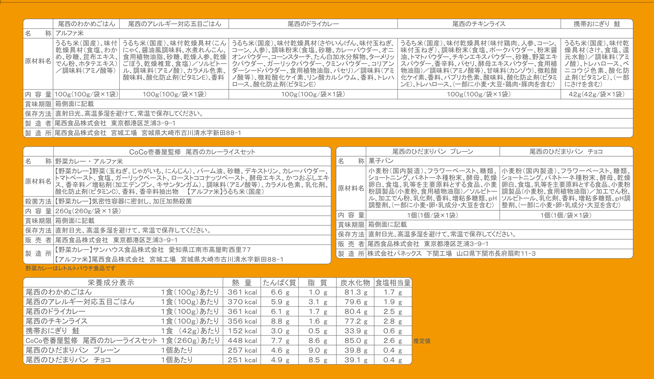Click the 2.8 g salt value for チキンライス
The image size is (654, 379).
coord(393,321)
